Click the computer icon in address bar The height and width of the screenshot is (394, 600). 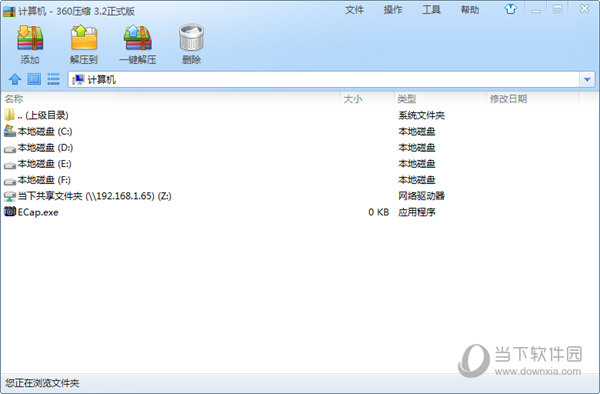78,79
